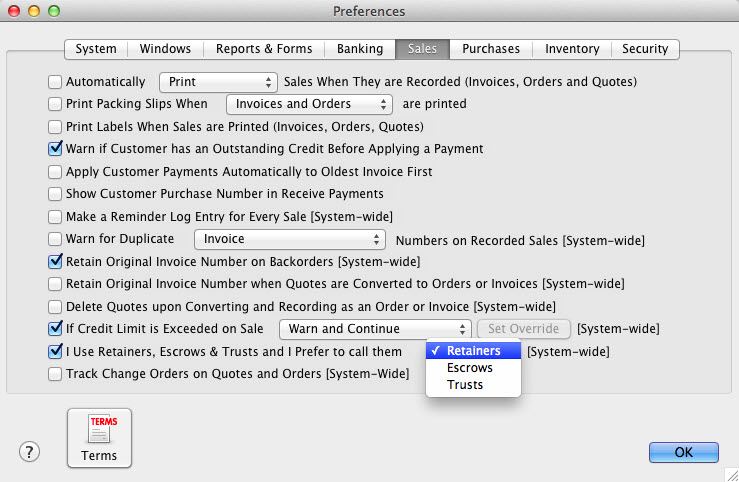
Task: Select Retainers in the popup menu
Action: click(x=473, y=351)
